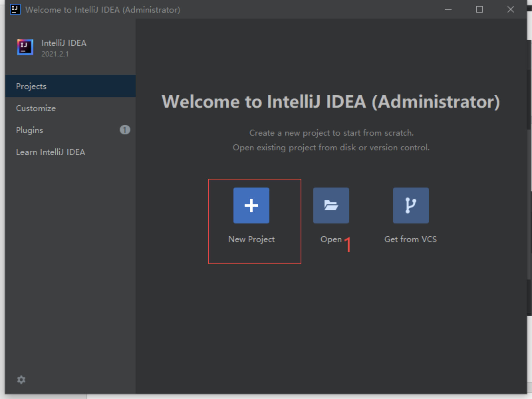The width and height of the screenshot is (532, 399).
Task: Click the version number 2021.2.1 text
Action: click(x=55, y=54)
